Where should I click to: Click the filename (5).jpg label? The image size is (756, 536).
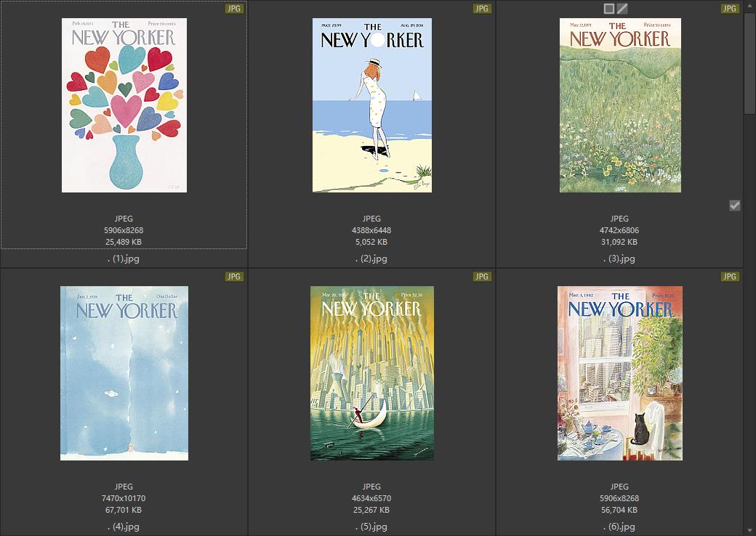tap(371, 527)
